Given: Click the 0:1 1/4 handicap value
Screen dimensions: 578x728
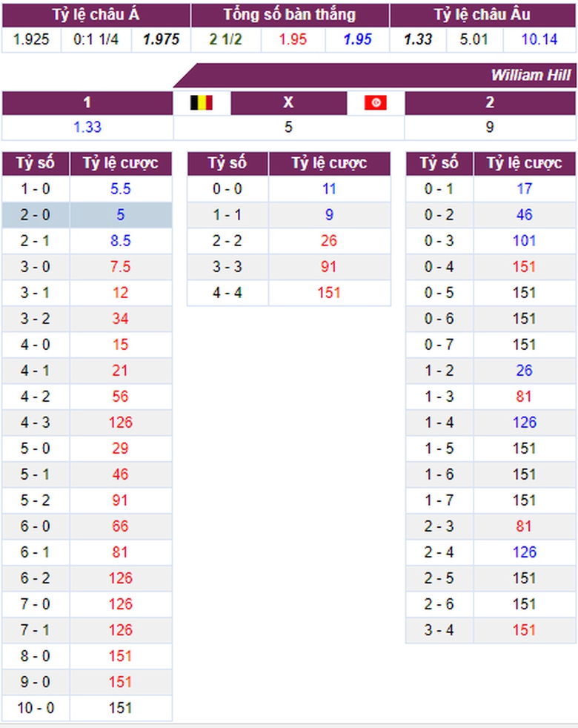Looking at the screenshot, I should (x=96, y=39).
